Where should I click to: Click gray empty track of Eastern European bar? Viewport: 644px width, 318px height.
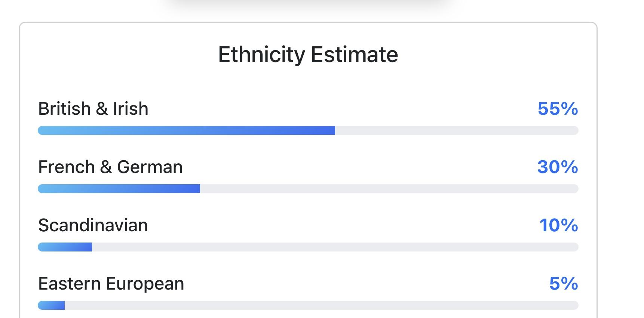click(x=322, y=305)
